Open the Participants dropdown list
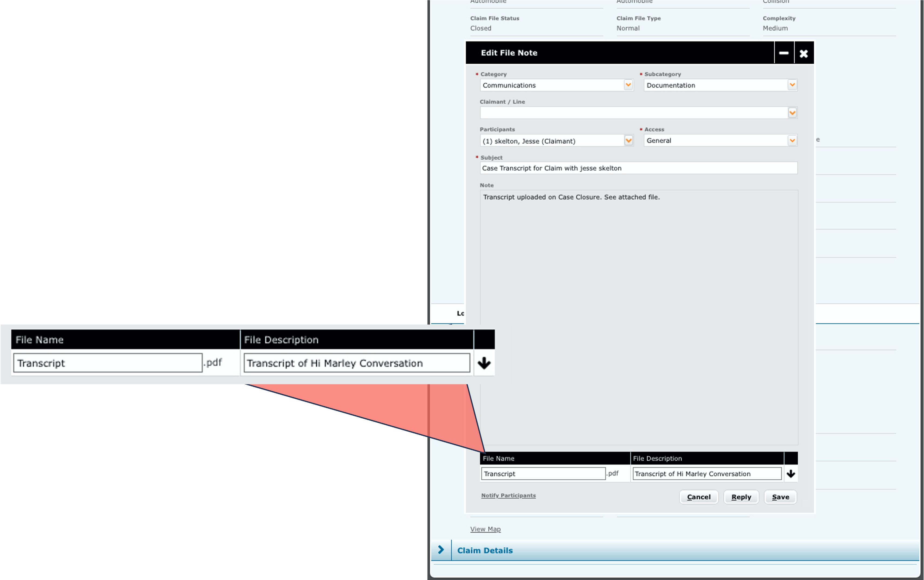924x580 pixels. click(x=628, y=140)
